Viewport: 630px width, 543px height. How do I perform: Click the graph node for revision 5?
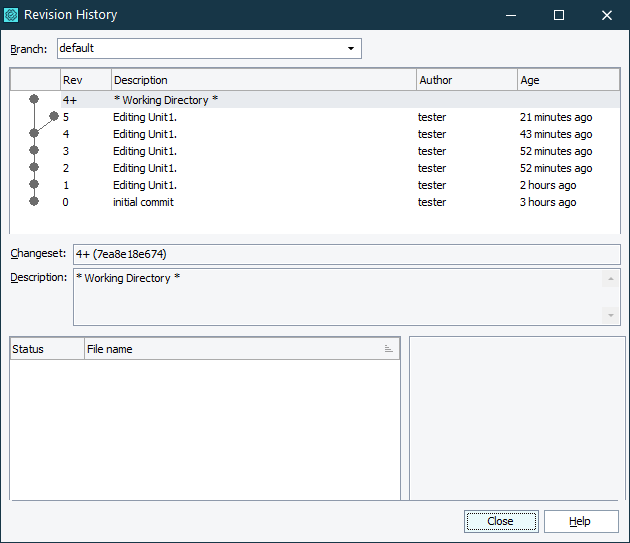pyautogui.click(x=53, y=117)
